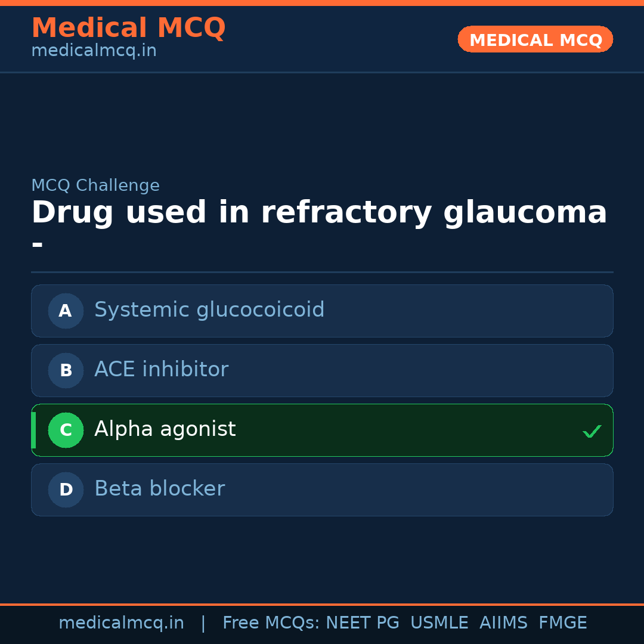Click the letter A option circle
644x644 pixels.
(x=66, y=311)
